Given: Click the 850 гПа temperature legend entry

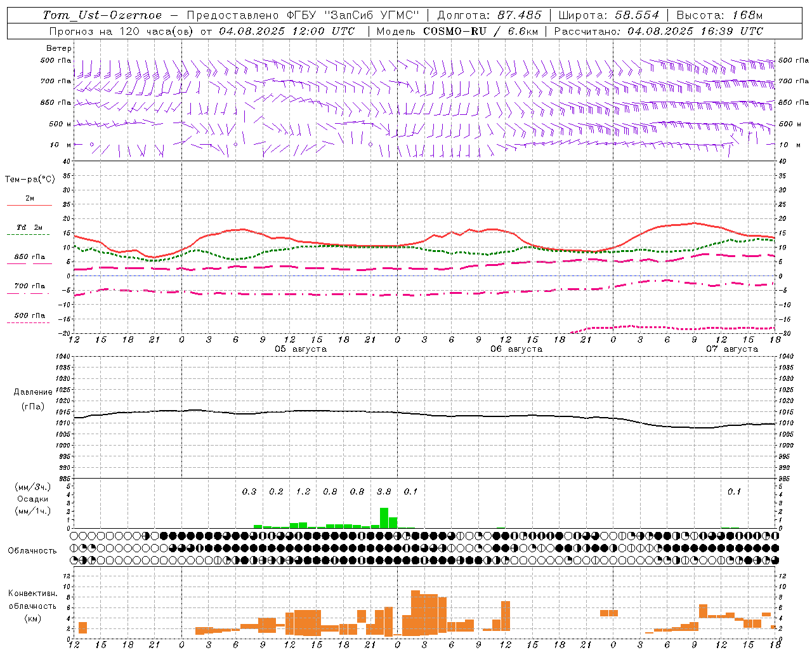Looking at the screenshot, I should (x=29, y=257).
